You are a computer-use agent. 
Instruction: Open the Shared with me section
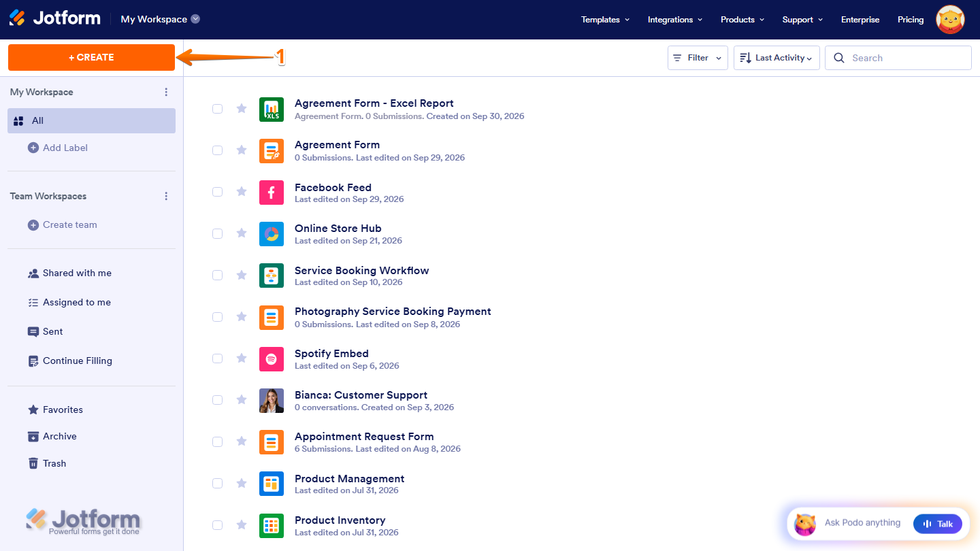[x=69, y=273]
